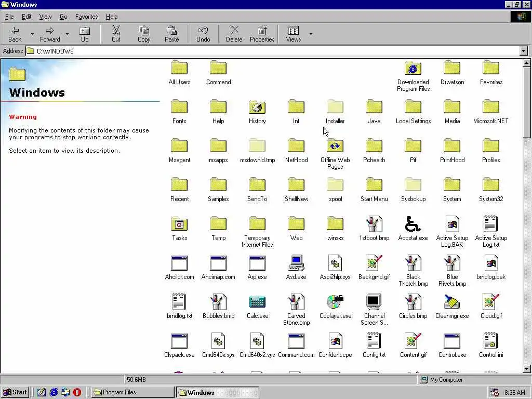Click the Back toolbar button
The width and height of the screenshot is (532, 399).
coord(15,34)
